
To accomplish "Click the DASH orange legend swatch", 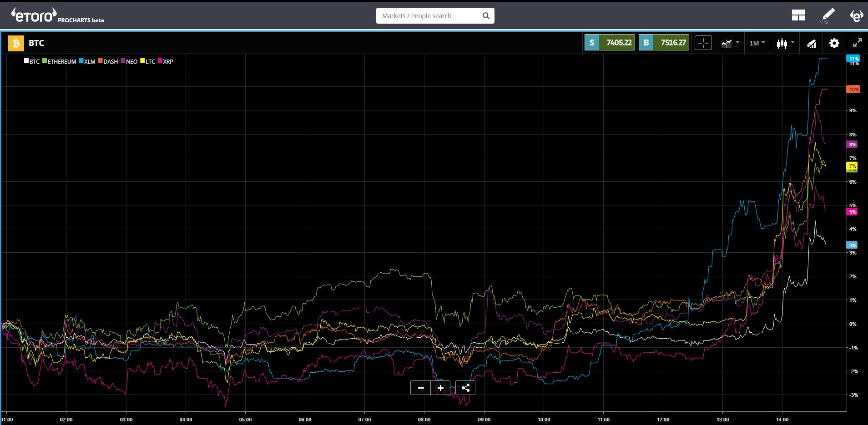I will (100, 60).
